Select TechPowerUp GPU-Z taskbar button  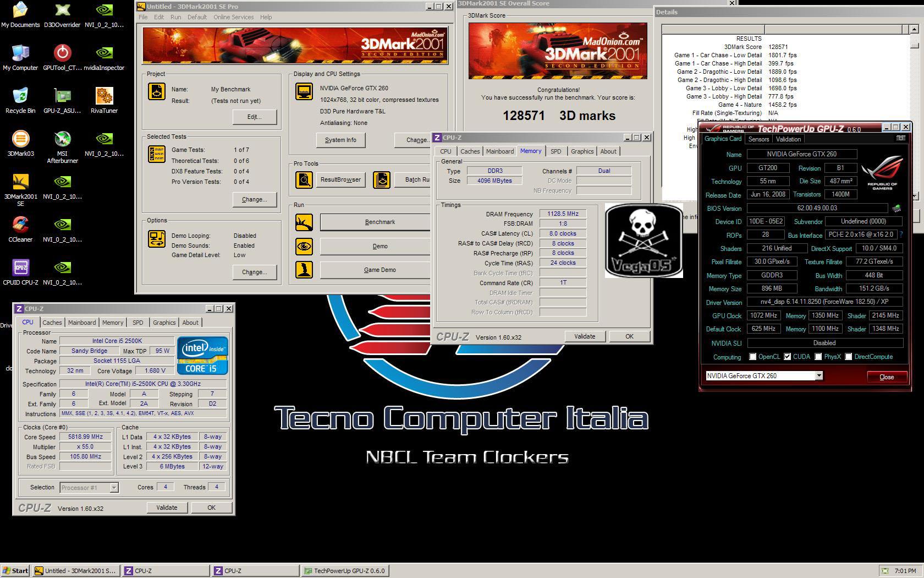345,571
